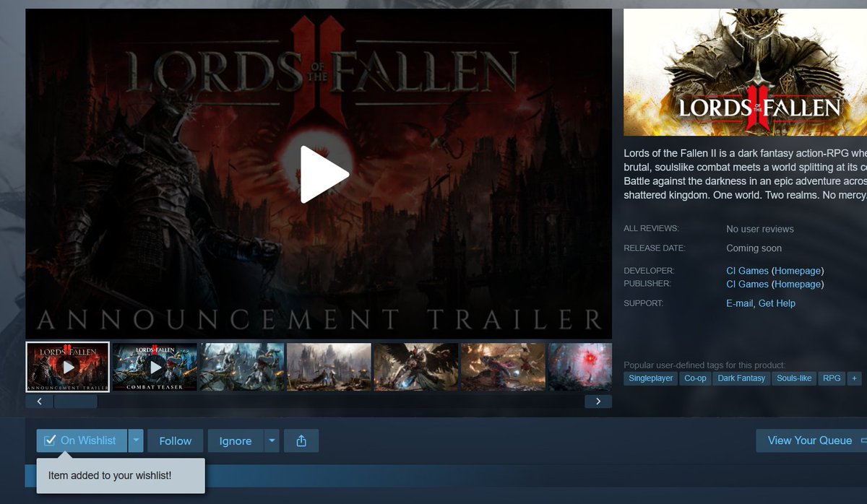Click the Get Help support link
867x504 pixels.
[777, 303]
